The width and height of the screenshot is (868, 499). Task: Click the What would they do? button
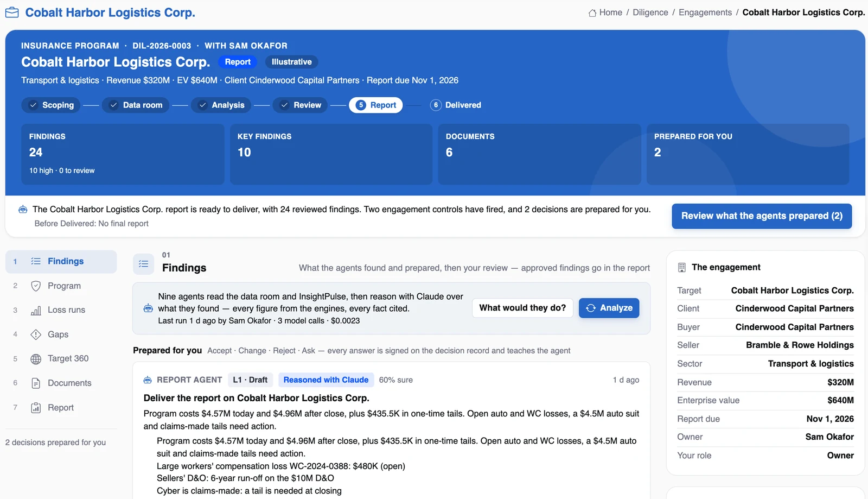point(522,308)
